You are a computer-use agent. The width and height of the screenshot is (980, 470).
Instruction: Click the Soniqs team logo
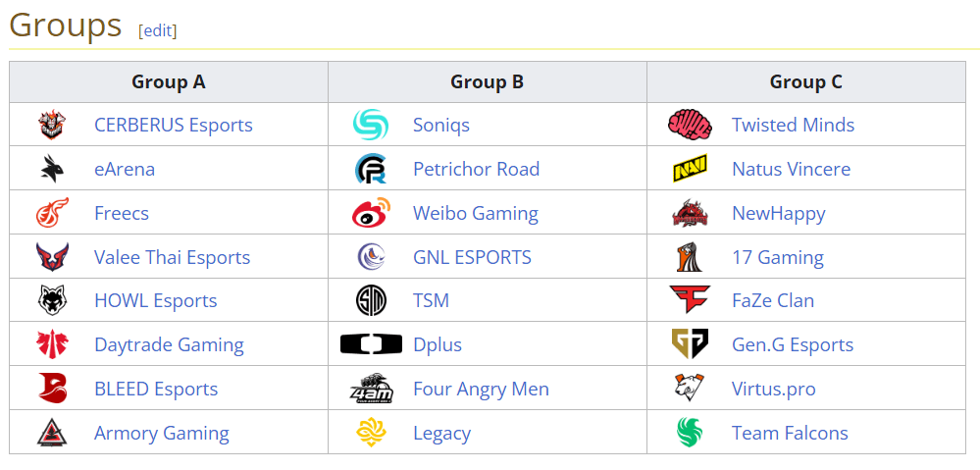[371, 125]
